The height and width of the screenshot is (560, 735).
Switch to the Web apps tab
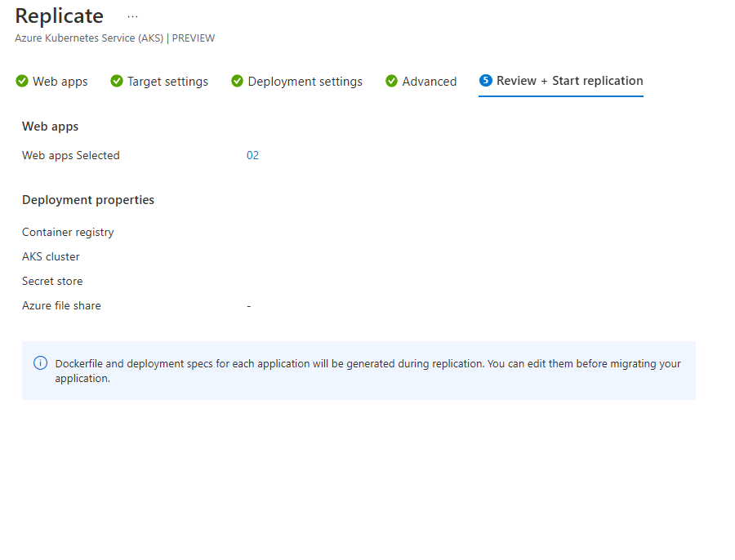(60, 81)
